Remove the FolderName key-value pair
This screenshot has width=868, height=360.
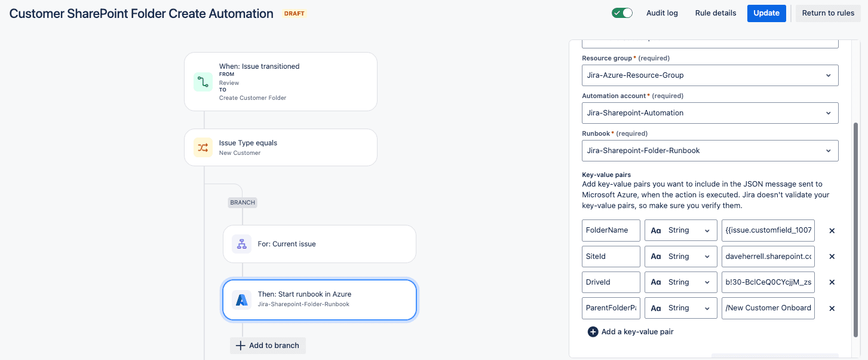point(832,230)
